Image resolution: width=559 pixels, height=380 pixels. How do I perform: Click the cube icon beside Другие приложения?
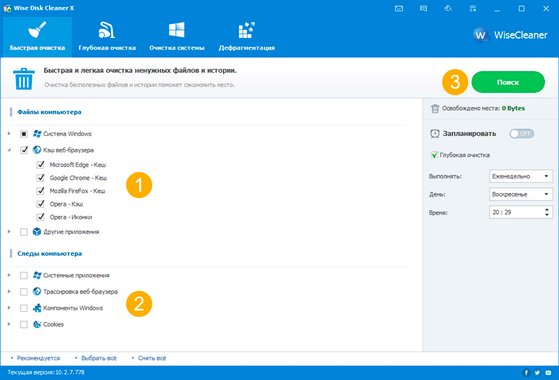pos(37,232)
